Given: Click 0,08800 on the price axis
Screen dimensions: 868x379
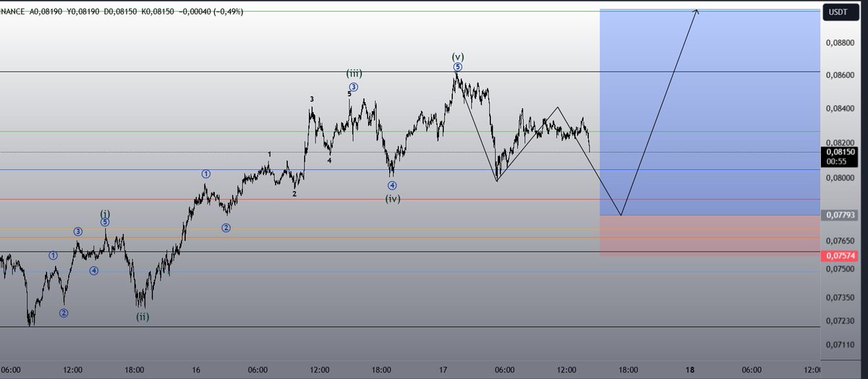Looking at the screenshot, I should pos(840,43).
